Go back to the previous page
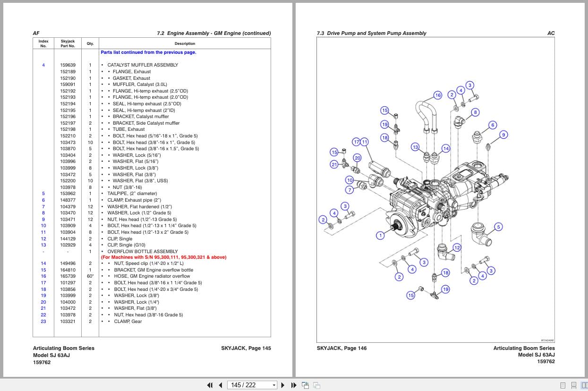The width and height of the screenshot is (588, 391). [x=220, y=385]
